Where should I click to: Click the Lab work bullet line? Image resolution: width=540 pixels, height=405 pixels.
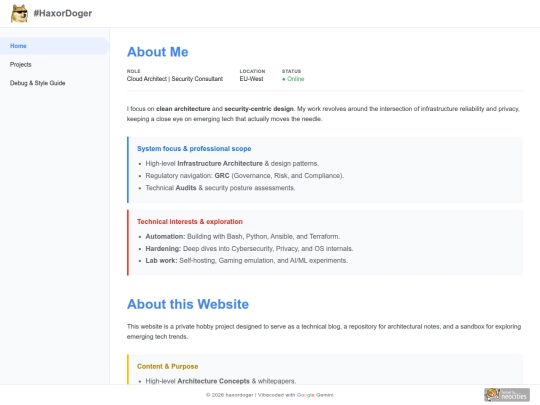point(247,261)
